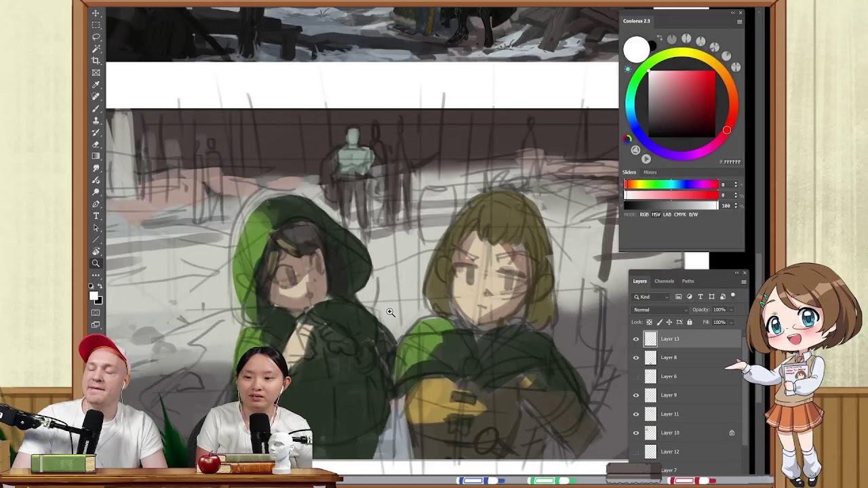Select the Eyedropper tool
868x488 pixels.
click(96, 85)
